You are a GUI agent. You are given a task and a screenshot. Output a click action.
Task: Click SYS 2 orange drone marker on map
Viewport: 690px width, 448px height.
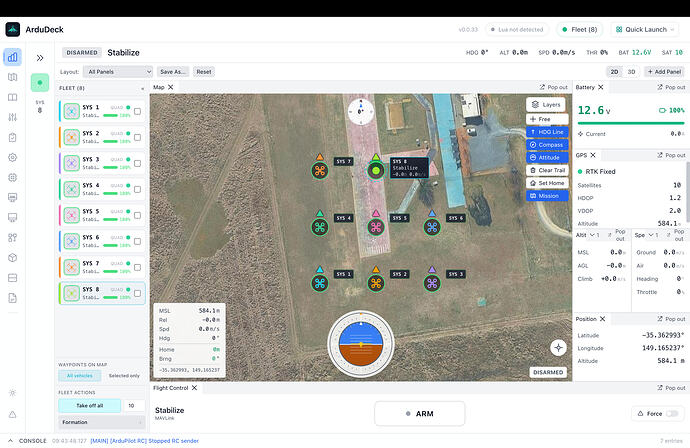tap(376, 283)
